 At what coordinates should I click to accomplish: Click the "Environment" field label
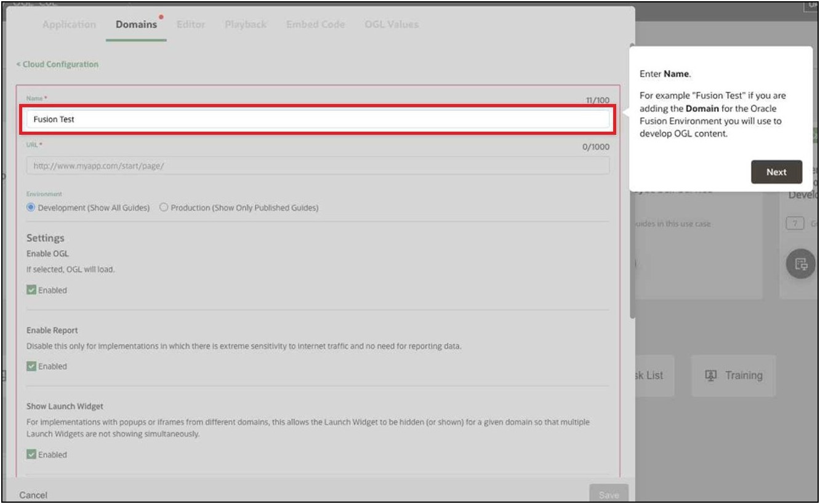(44, 194)
